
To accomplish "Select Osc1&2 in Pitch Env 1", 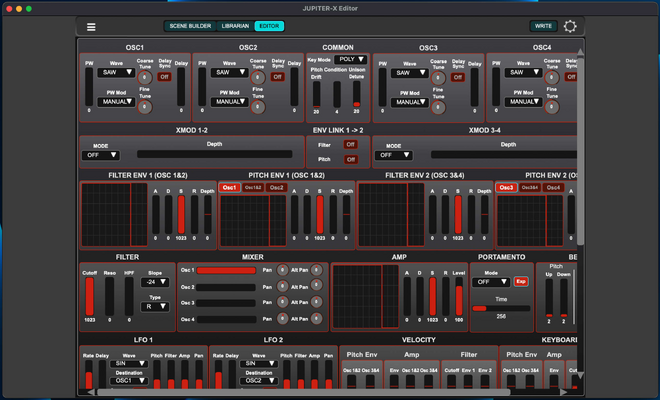I will [253, 187].
